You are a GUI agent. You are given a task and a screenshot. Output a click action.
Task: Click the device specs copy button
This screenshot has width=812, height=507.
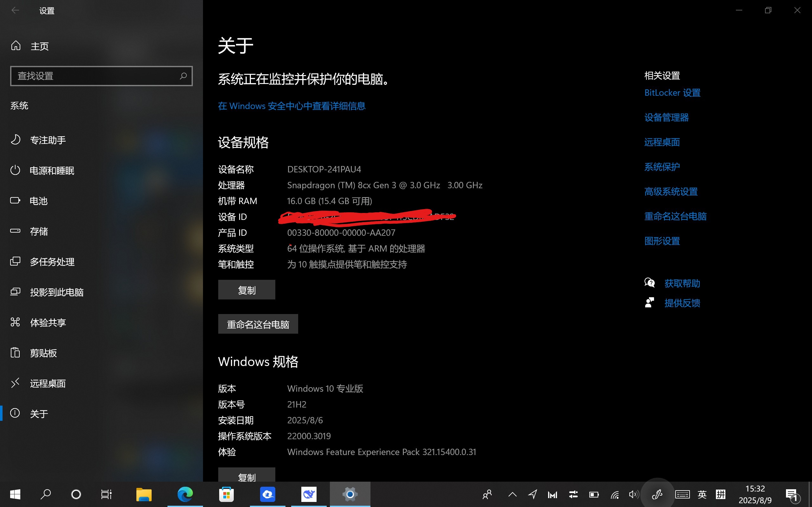coord(247,290)
